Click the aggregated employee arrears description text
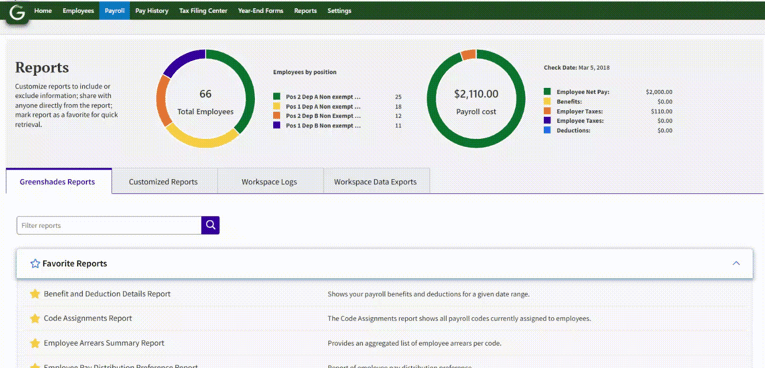Viewport: 765px width, 368px height. click(x=414, y=343)
